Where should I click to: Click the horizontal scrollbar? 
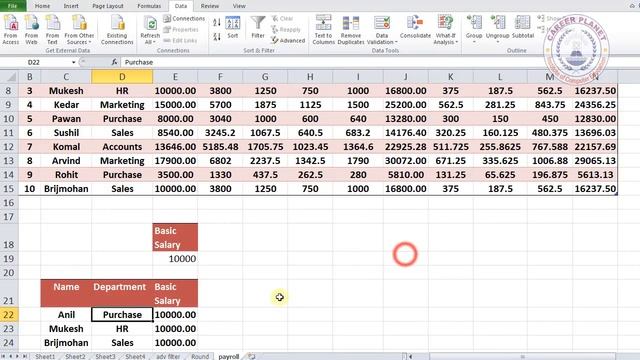pos(521,356)
